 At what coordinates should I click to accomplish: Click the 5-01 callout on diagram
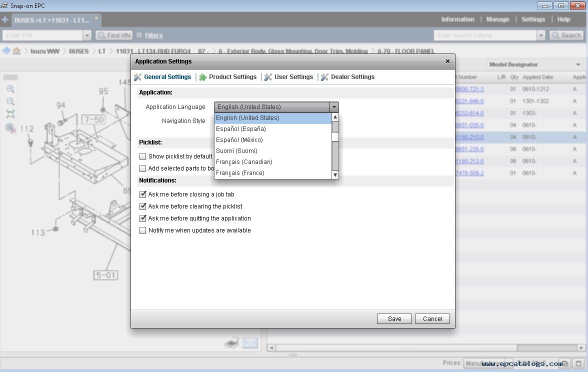(106, 275)
